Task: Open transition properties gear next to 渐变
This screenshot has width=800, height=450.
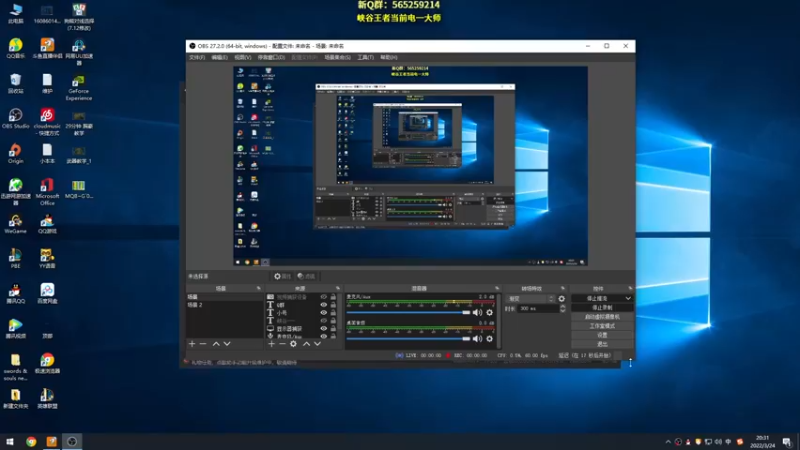Action: coord(562,298)
